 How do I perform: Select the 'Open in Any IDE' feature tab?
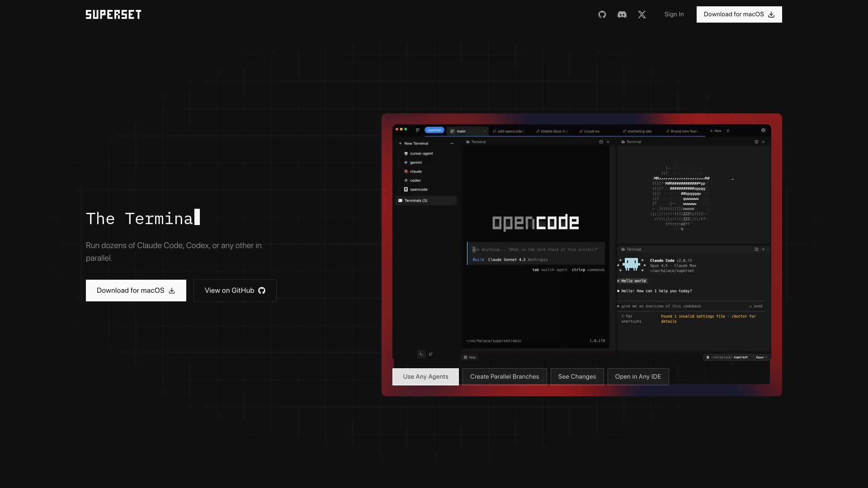coord(638,377)
